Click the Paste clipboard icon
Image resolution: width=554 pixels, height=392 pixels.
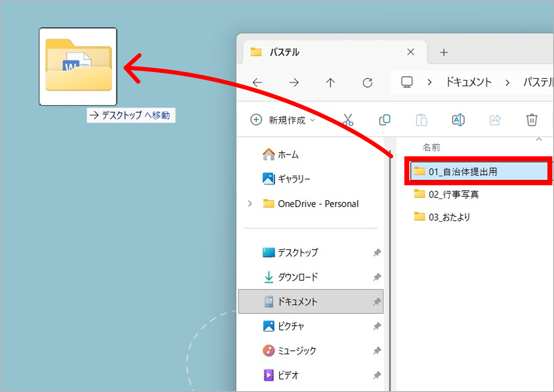[421, 120]
